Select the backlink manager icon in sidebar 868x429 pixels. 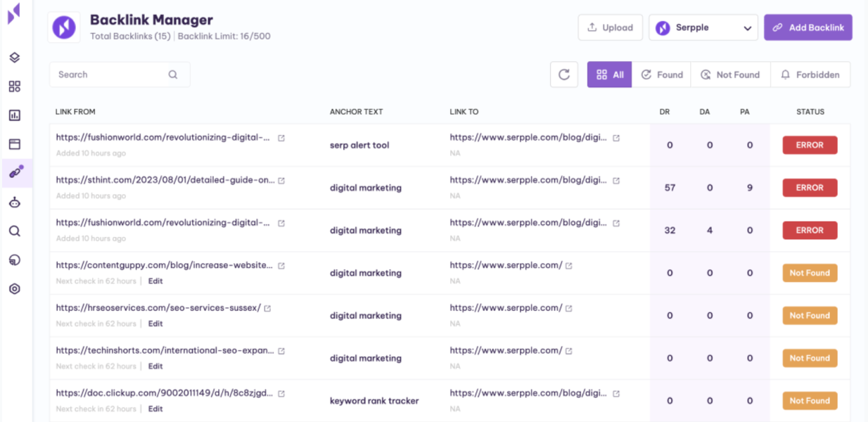pos(15,172)
